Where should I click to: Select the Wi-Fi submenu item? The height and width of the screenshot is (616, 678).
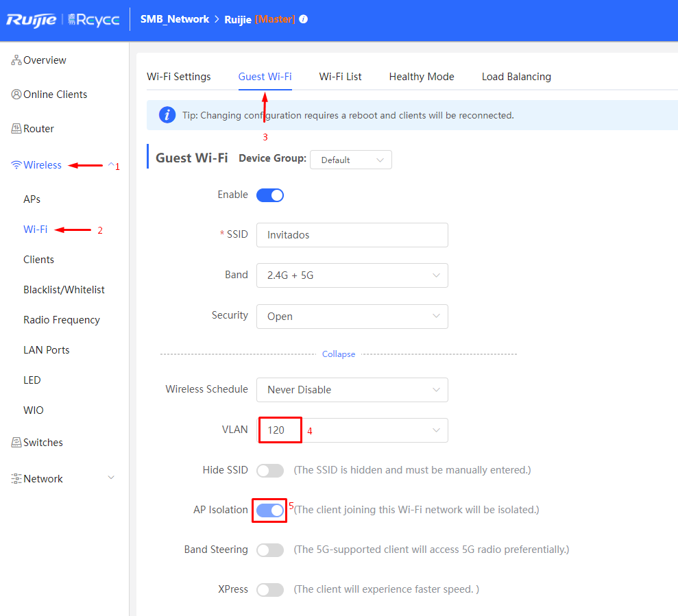point(36,230)
